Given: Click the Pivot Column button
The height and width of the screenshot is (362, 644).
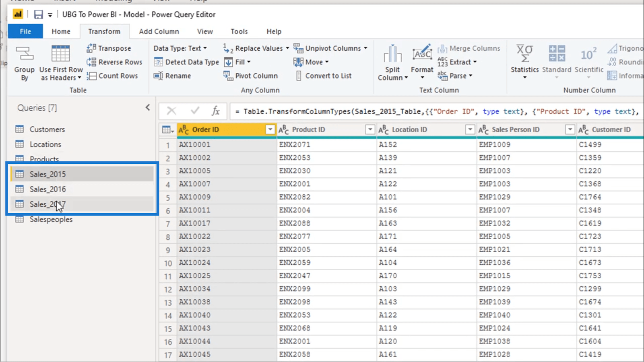Looking at the screenshot, I should click(x=251, y=76).
